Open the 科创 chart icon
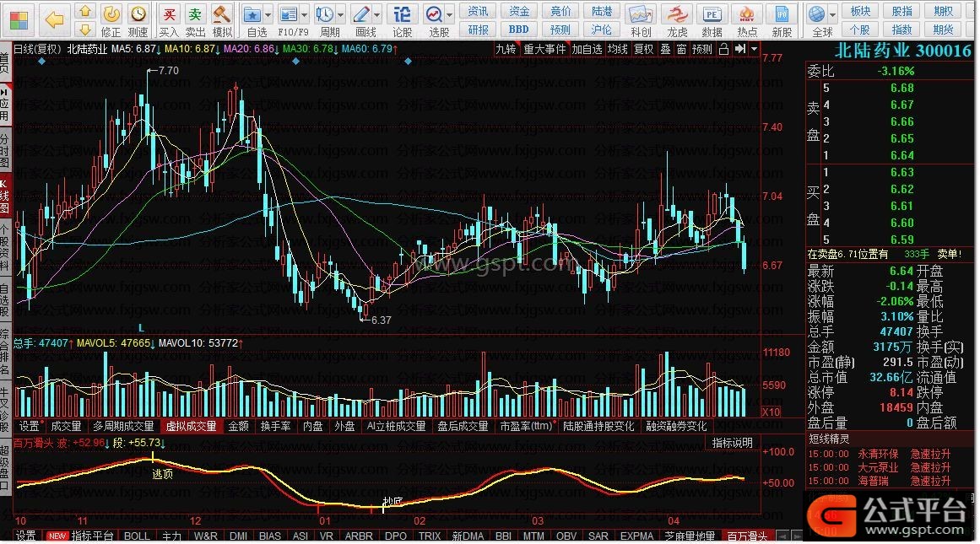 (x=640, y=13)
